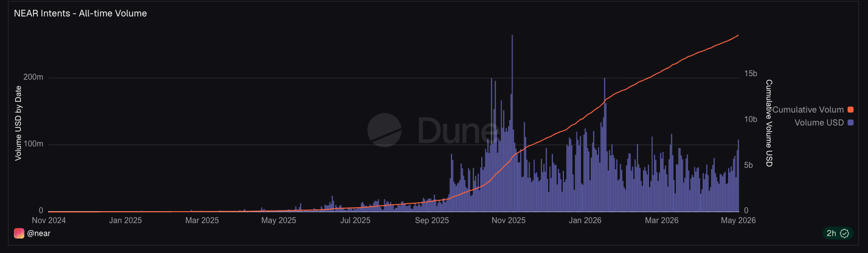Toggle the Volume USD legend entry
The width and height of the screenshot is (868, 253).
pyautogui.click(x=824, y=123)
